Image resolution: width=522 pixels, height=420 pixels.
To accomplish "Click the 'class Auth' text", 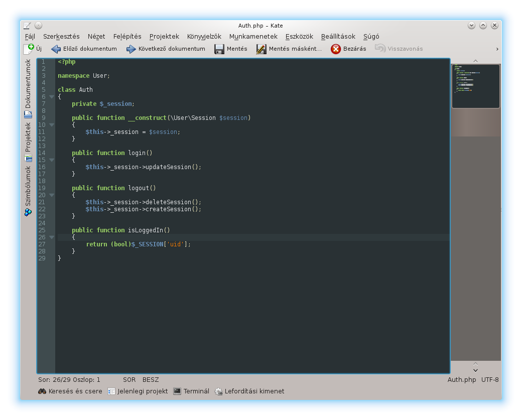I will click(75, 90).
